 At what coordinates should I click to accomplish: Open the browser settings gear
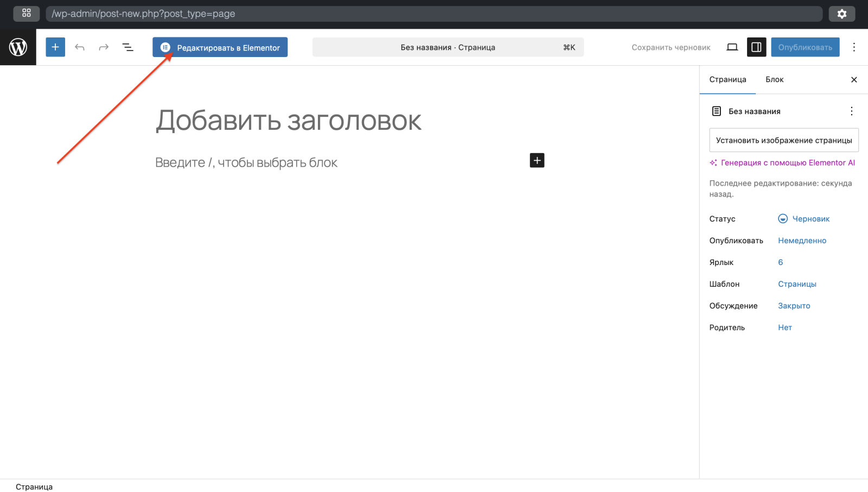coord(841,14)
